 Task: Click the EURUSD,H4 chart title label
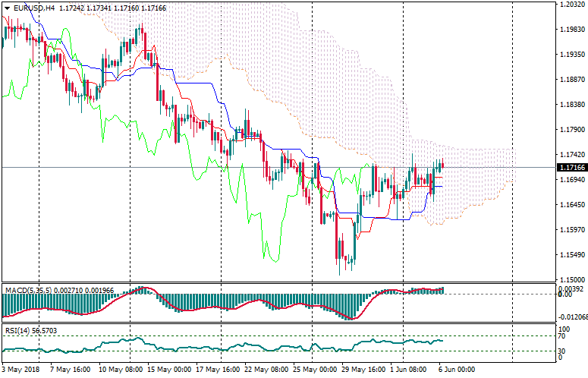click(x=33, y=8)
